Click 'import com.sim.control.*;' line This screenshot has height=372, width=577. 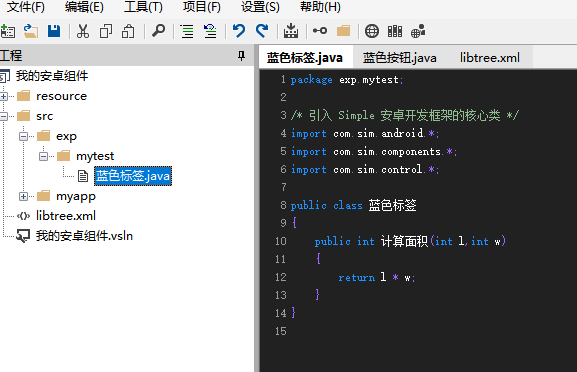[365, 169]
